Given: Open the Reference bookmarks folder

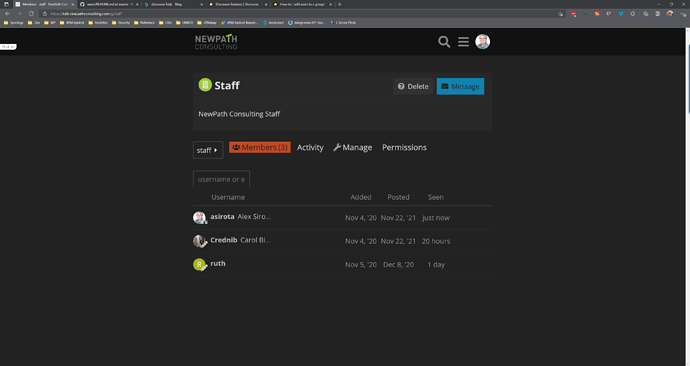Looking at the screenshot, I should (x=144, y=22).
